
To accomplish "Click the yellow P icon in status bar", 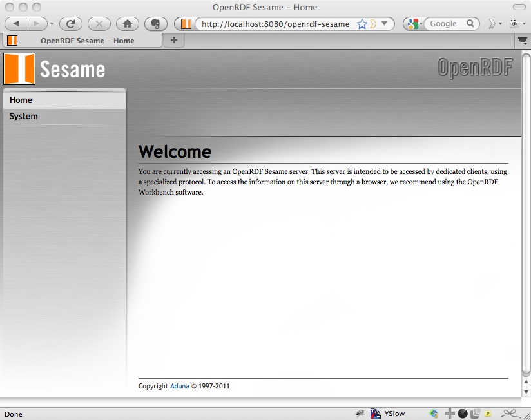I will coord(488,414).
